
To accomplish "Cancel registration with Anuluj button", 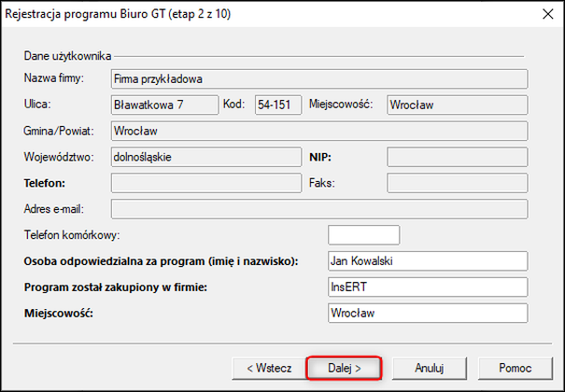I will [430, 368].
